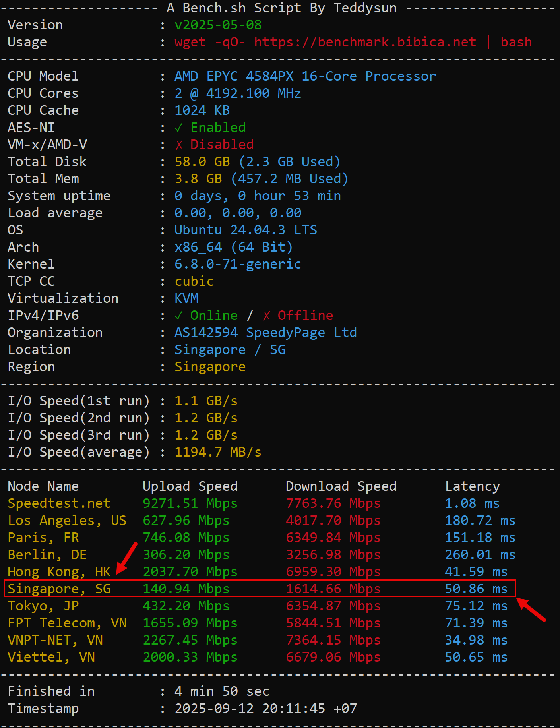
Task: Click the VNPT-NET, VN node name
Action: tap(55, 640)
